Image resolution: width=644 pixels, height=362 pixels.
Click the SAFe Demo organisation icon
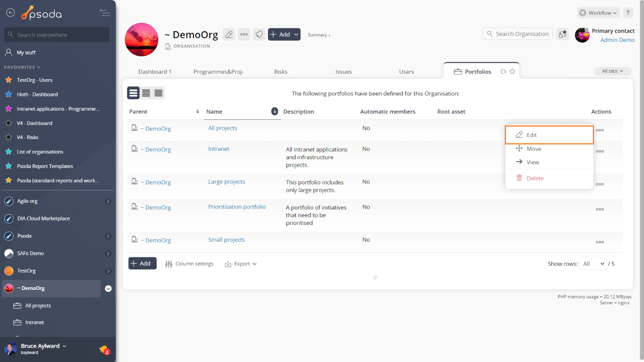(x=9, y=253)
